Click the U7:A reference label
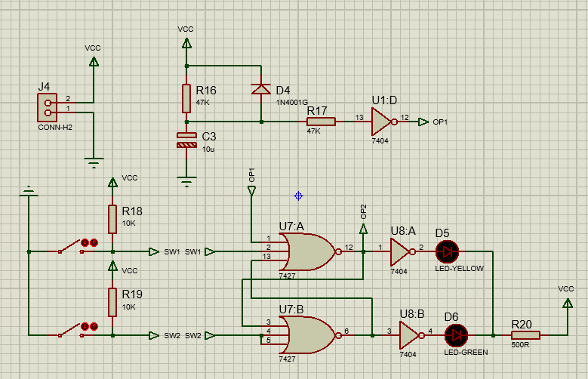 click(291, 226)
